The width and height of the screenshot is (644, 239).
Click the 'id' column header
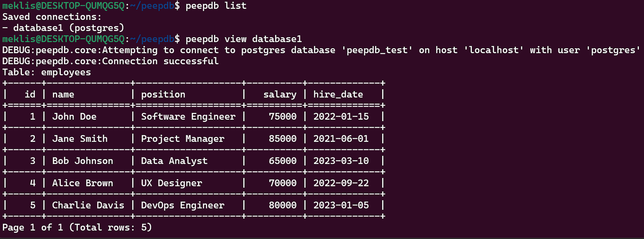pos(30,94)
